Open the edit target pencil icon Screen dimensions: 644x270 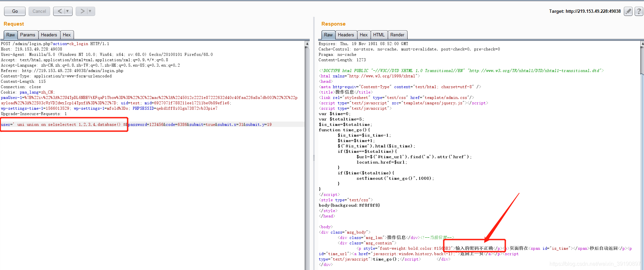pos(628,11)
